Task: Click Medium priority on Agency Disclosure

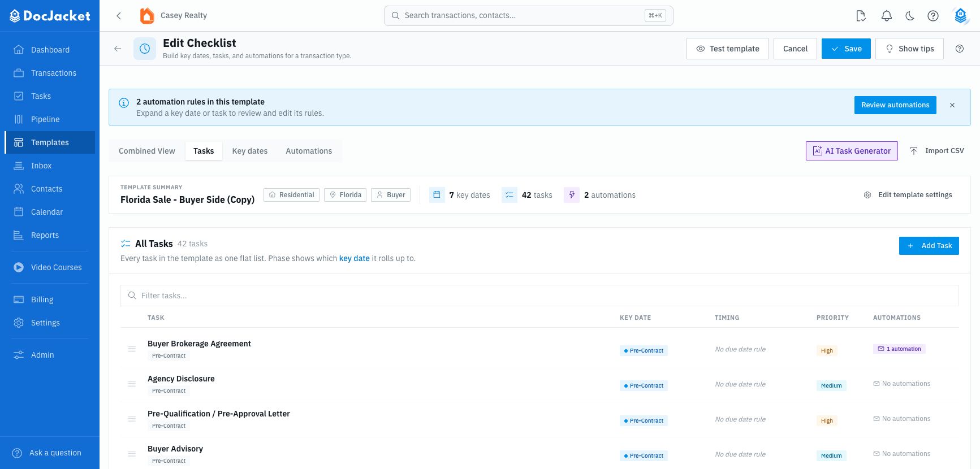Action: pos(831,386)
